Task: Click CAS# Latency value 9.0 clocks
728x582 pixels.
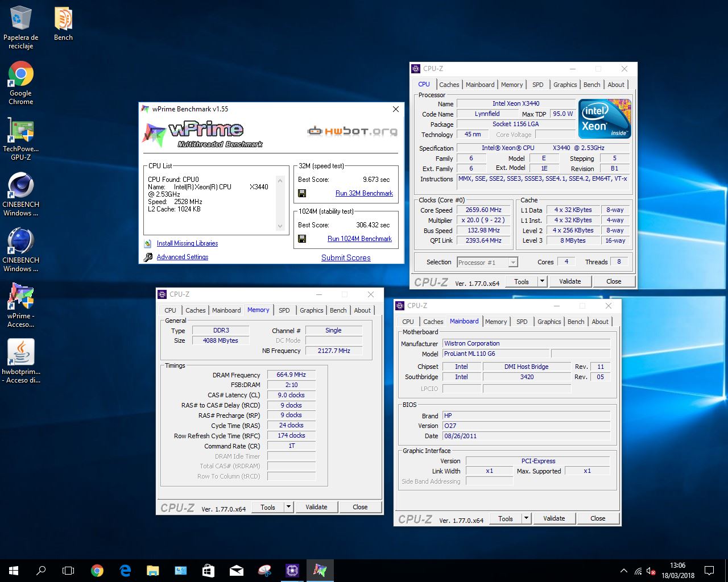Action: [x=291, y=395]
